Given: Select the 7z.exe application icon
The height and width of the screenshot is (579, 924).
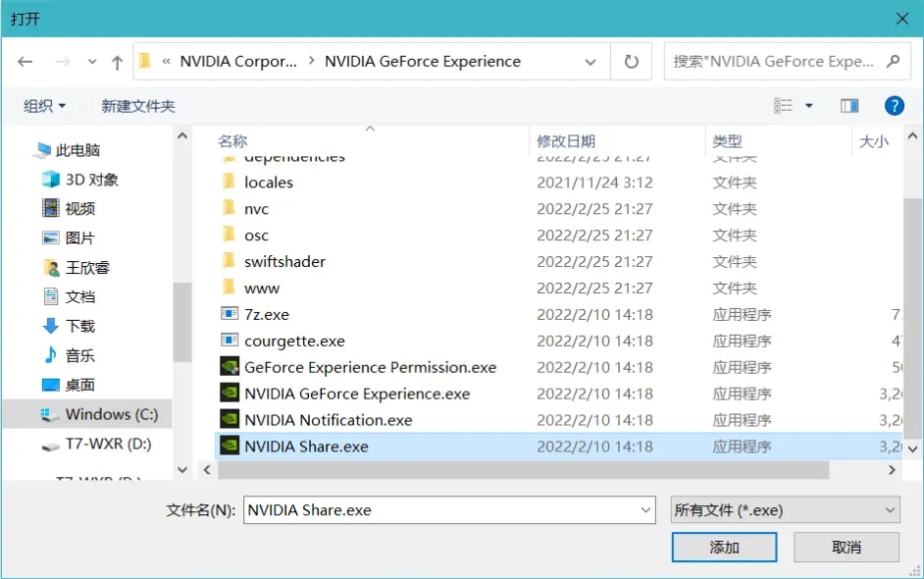Looking at the screenshot, I should (231, 314).
